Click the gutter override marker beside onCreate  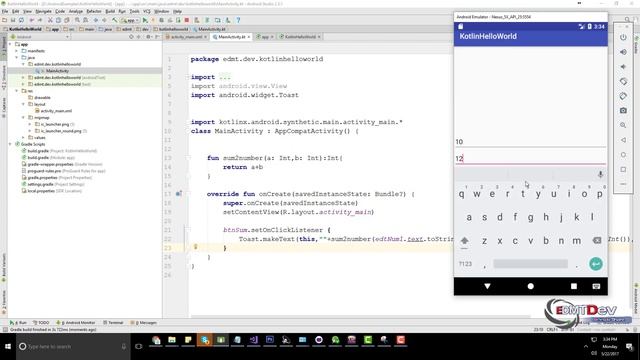tap(178, 194)
